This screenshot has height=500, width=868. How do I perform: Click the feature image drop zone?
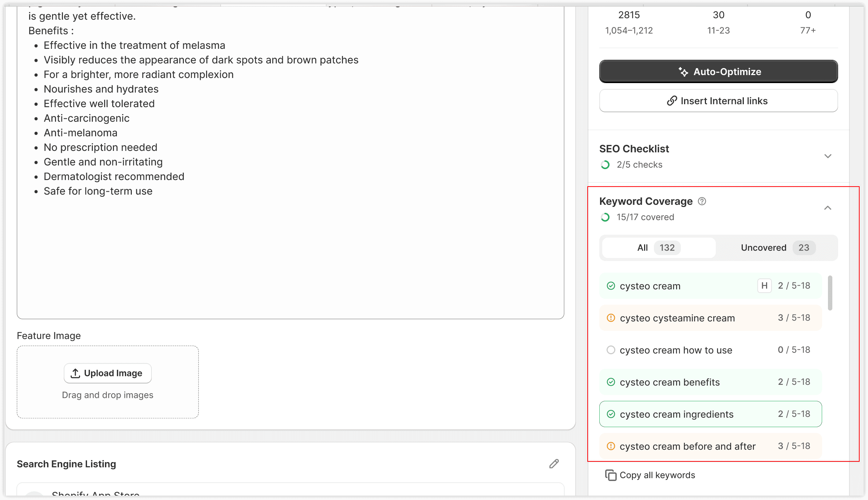point(108,382)
